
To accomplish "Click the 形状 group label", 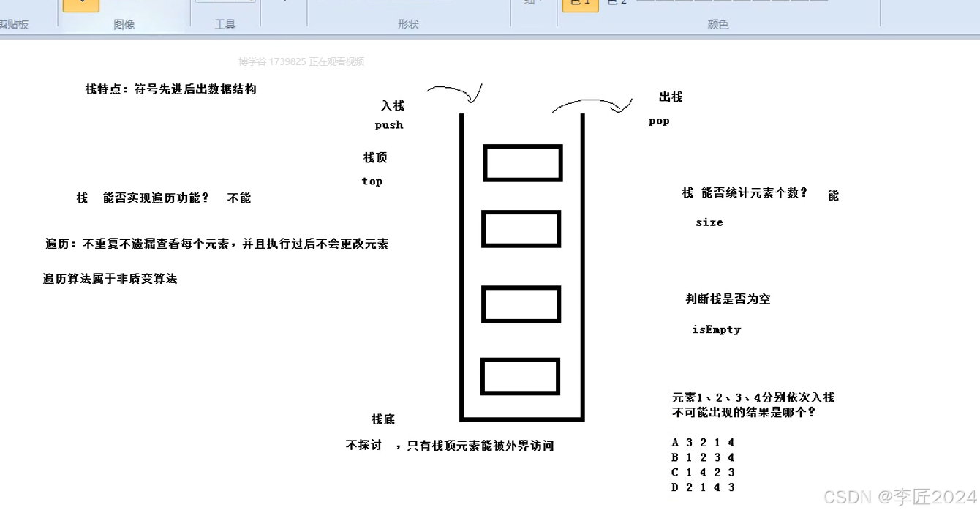I will pyautogui.click(x=408, y=24).
